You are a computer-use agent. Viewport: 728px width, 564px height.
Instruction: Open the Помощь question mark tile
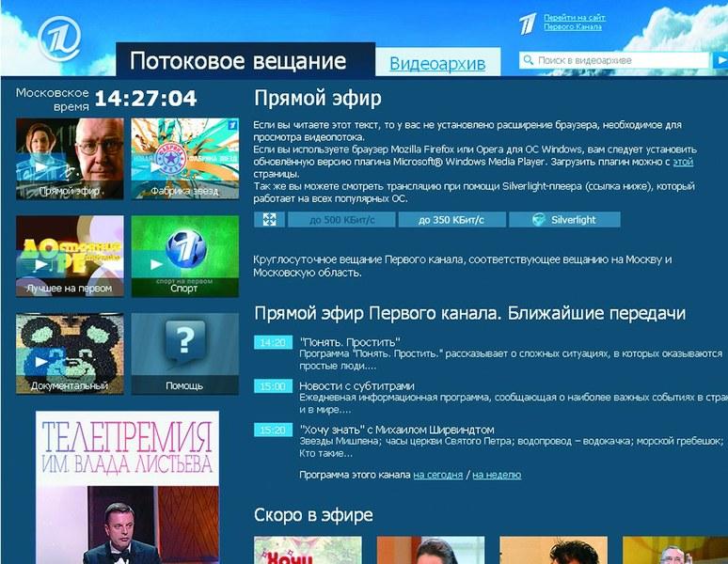(x=184, y=353)
